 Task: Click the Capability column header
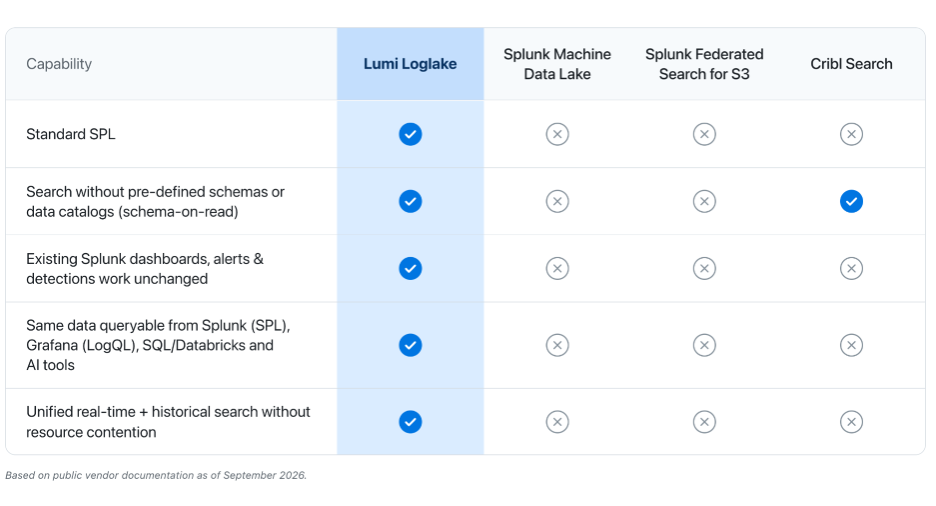point(59,64)
